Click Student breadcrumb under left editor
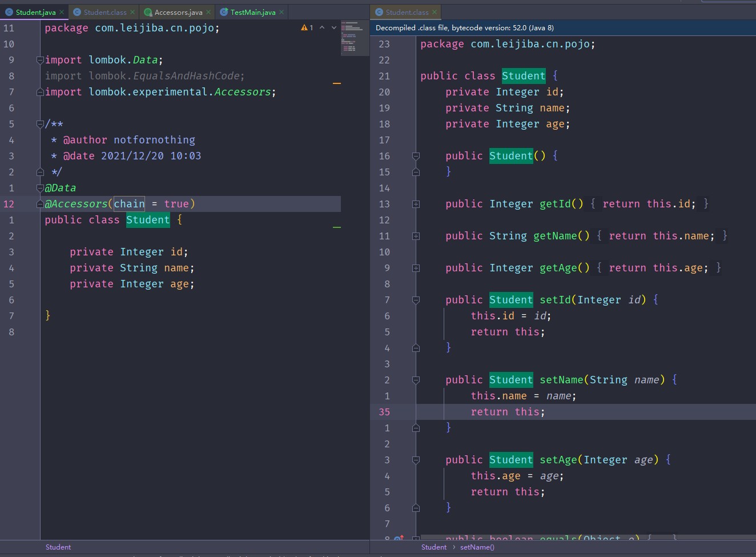The height and width of the screenshot is (557, 756). click(58, 547)
